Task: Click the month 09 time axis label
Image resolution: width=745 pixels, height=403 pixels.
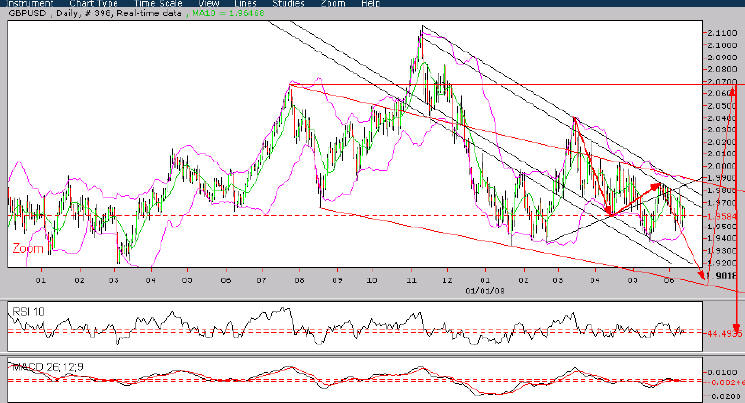Action: [x=337, y=280]
